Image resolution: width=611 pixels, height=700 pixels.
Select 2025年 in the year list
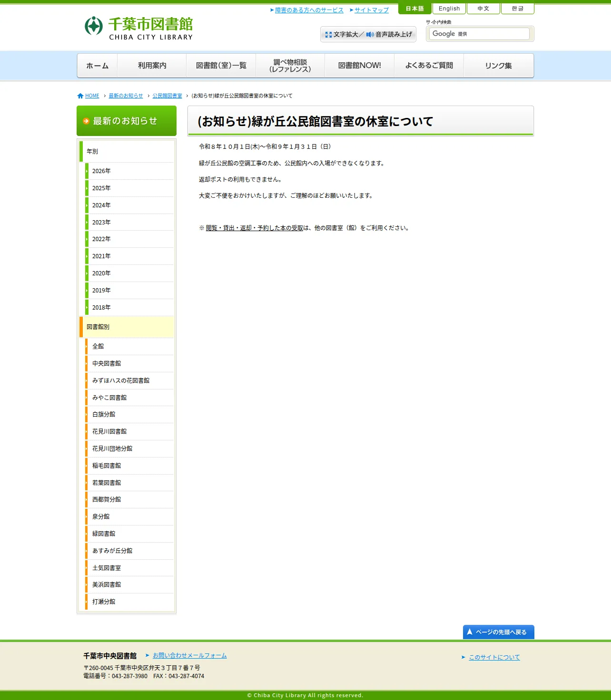tap(129, 188)
